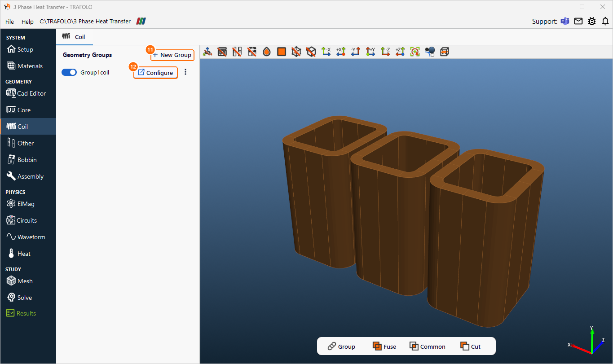Click the Group button in the bottom bar
The width and height of the screenshot is (613, 364).
click(341, 346)
